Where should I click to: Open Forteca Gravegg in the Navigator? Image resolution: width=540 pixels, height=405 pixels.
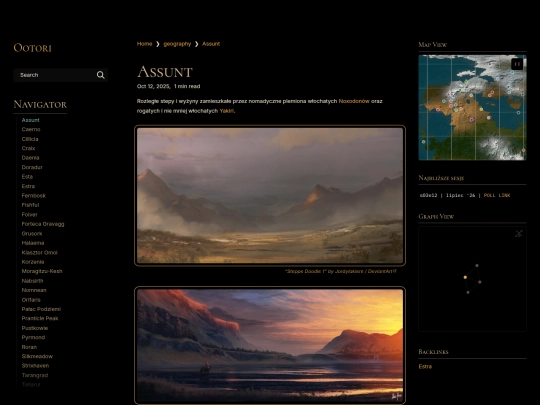43,224
